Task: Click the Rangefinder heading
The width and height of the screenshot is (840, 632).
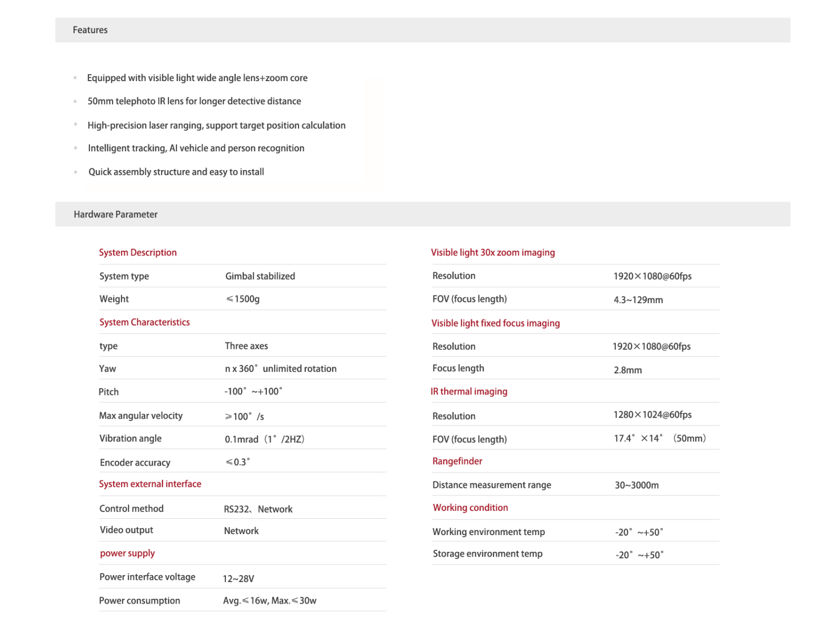Action: coord(457,461)
